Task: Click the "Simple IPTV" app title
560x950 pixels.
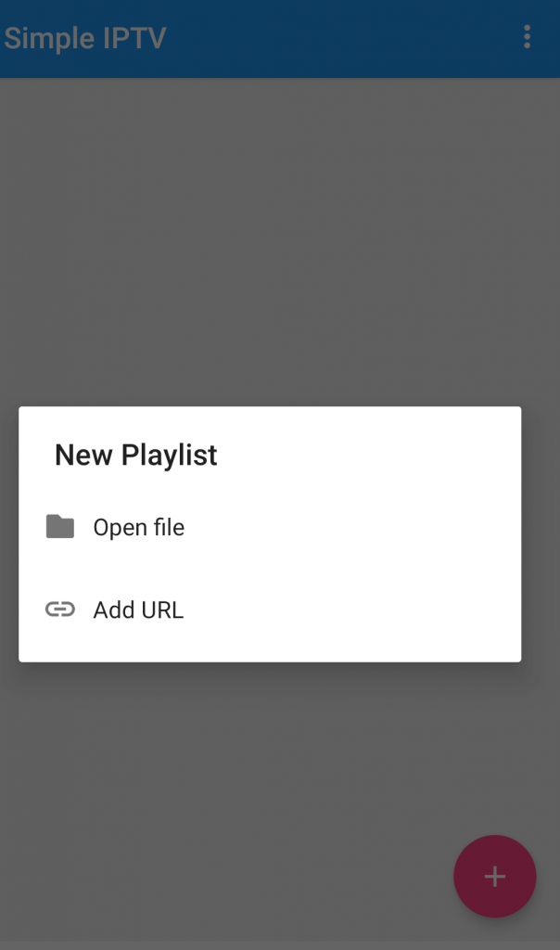Action: point(84,38)
